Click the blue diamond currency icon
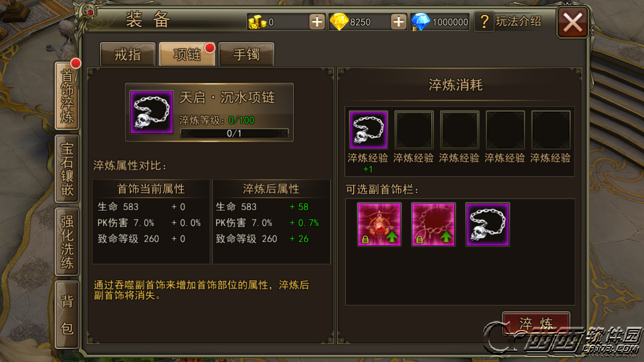Screen dimensions: 644x362 click(x=421, y=22)
